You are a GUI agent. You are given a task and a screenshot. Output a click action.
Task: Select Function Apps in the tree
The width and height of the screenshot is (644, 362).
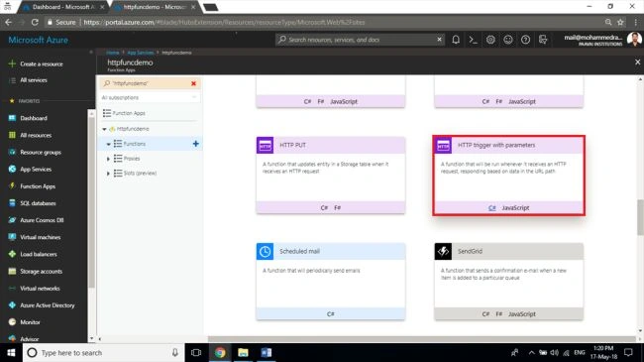(129, 113)
